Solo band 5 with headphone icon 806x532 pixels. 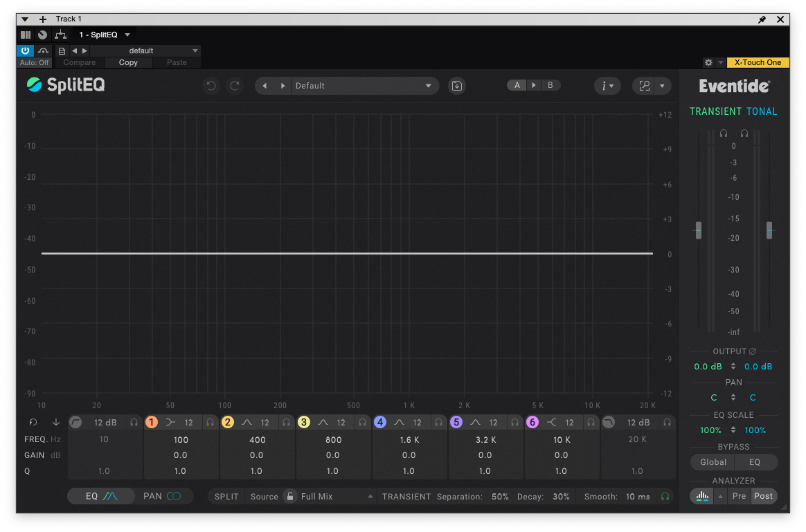[x=514, y=422]
